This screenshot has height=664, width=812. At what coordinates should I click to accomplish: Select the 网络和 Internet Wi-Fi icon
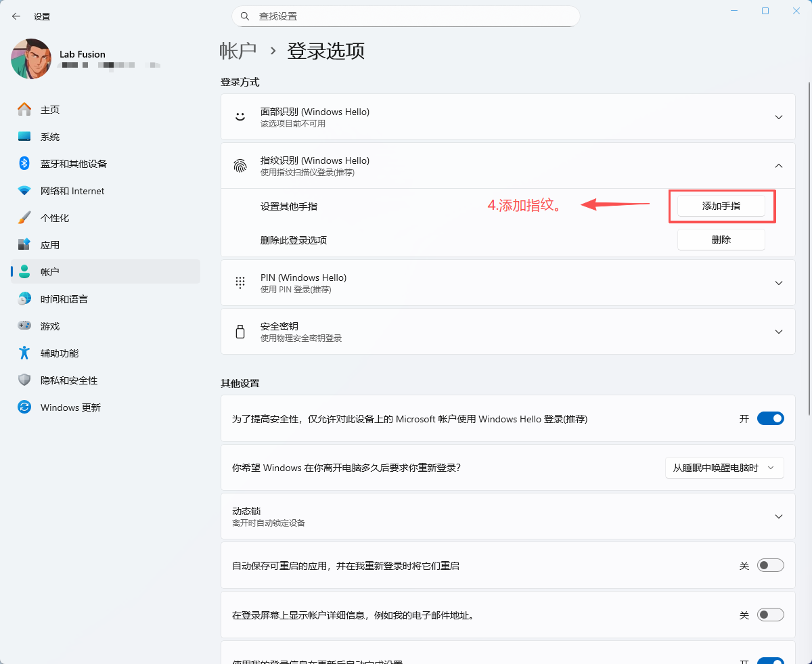pyautogui.click(x=24, y=191)
